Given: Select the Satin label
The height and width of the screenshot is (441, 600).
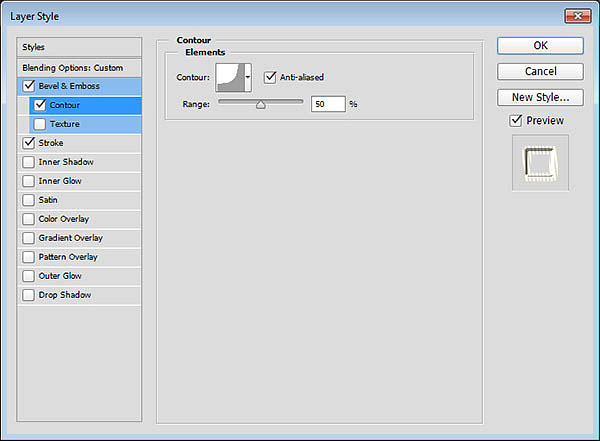Looking at the screenshot, I should [x=48, y=200].
